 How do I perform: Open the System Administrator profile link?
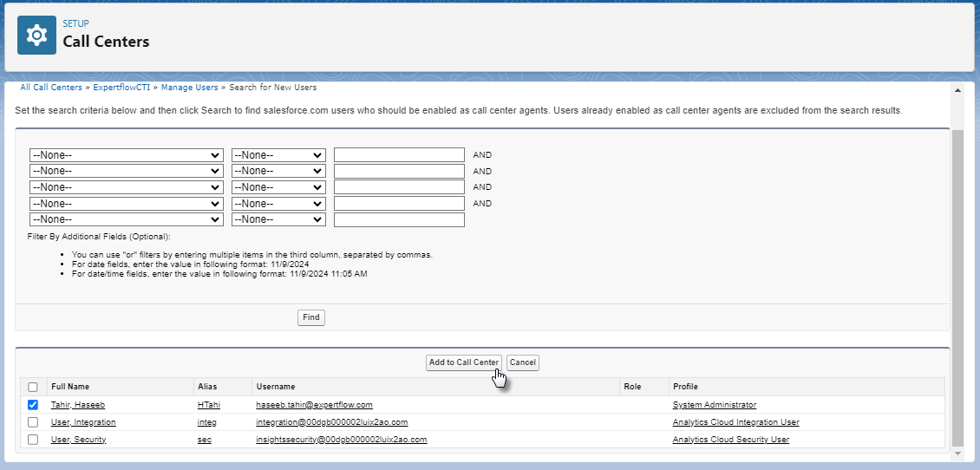714,405
